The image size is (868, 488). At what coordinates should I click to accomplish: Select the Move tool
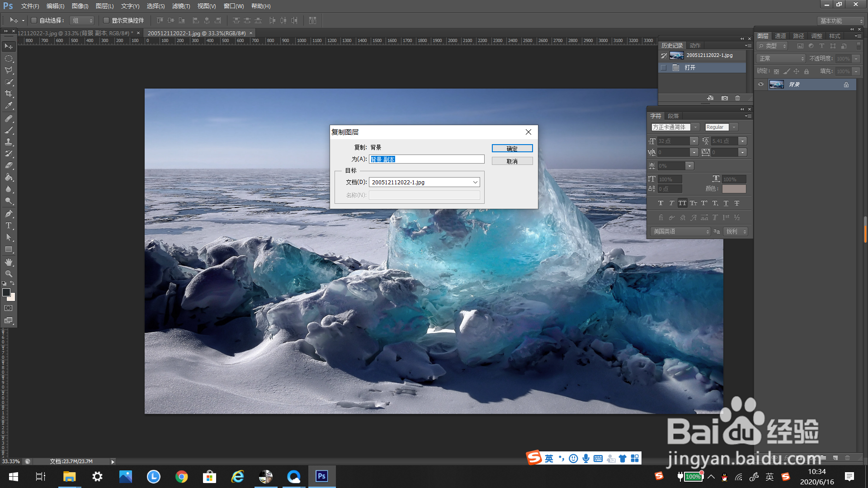[9, 47]
